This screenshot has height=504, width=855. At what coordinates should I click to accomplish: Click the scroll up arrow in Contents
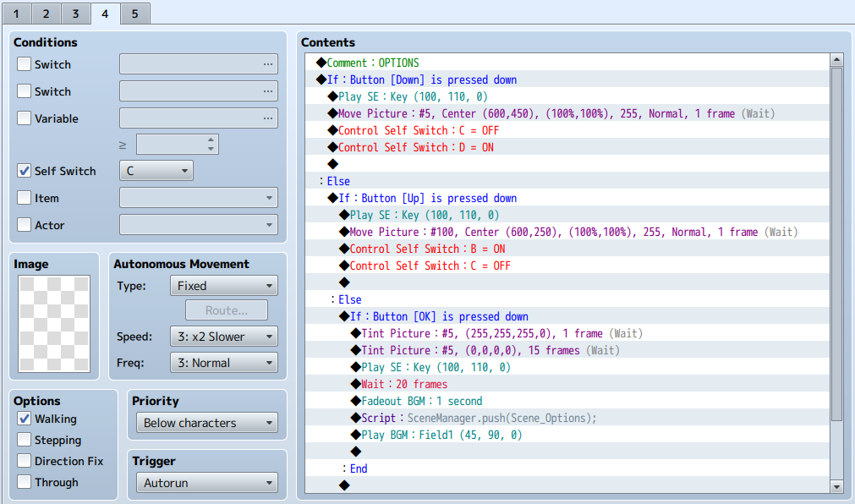point(836,59)
